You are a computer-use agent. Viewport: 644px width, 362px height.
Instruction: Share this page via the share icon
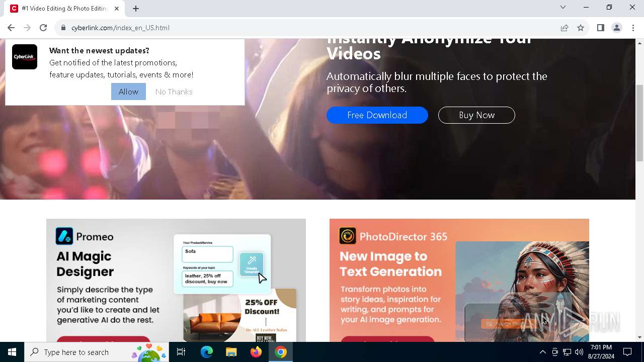coord(565,28)
